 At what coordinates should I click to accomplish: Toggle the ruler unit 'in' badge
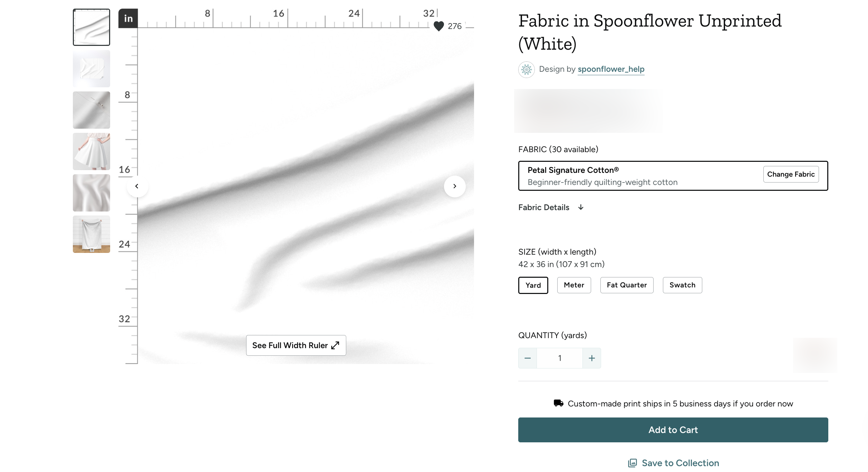click(x=128, y=19)
